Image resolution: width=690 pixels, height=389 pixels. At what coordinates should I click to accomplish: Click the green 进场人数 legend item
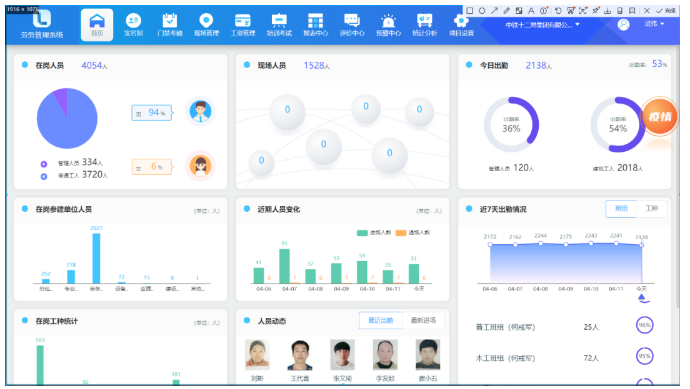(374, 232)
